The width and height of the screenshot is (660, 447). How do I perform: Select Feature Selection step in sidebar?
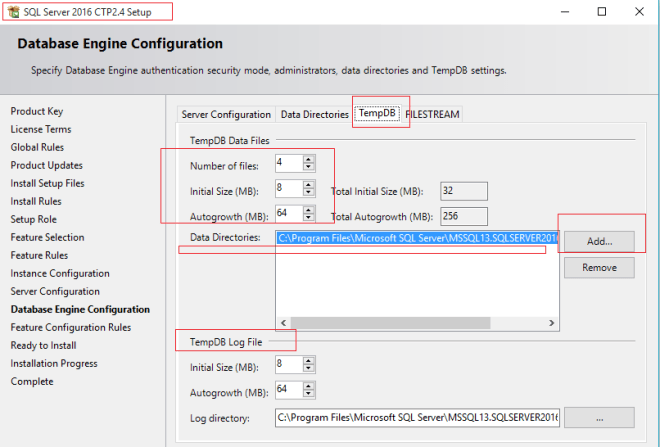pos(48,238)
